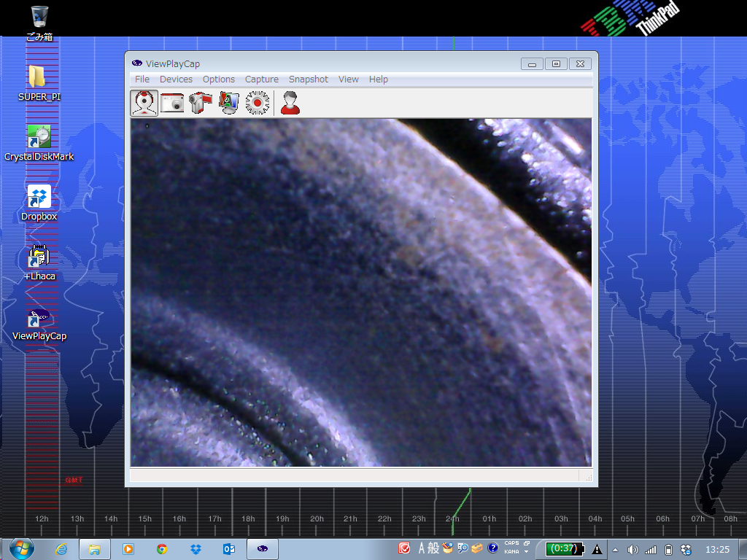Click the gear with red dot icon
747x560 pixels.
point(258,102)
